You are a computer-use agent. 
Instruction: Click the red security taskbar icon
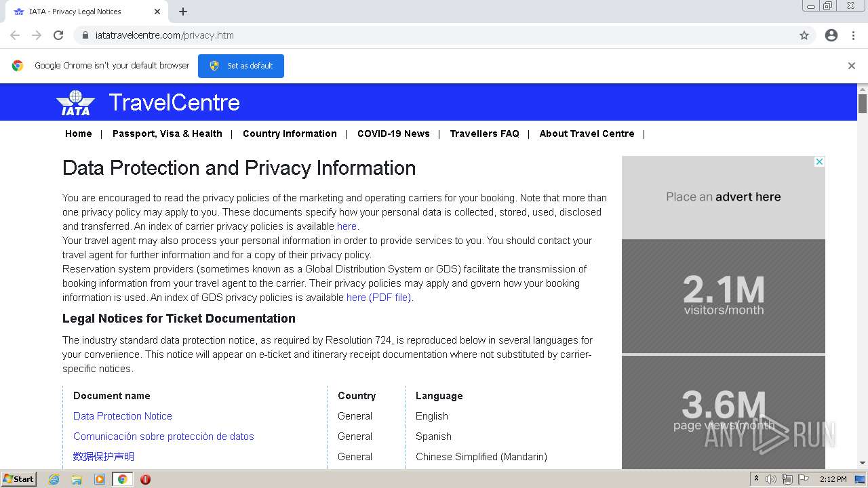click(x=145, y=479)
